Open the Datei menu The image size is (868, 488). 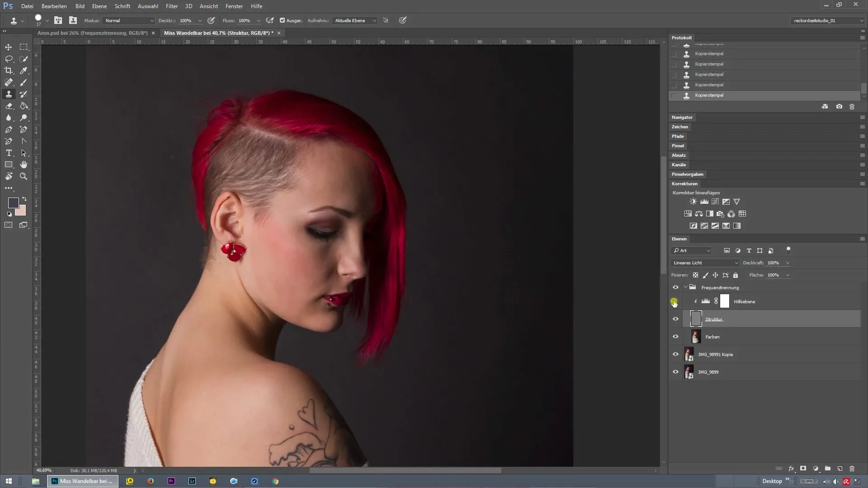(x=27, y=6)
